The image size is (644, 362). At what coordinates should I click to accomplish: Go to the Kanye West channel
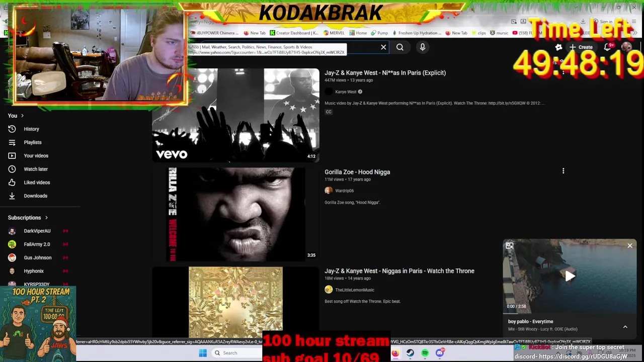tap(346, 92)
